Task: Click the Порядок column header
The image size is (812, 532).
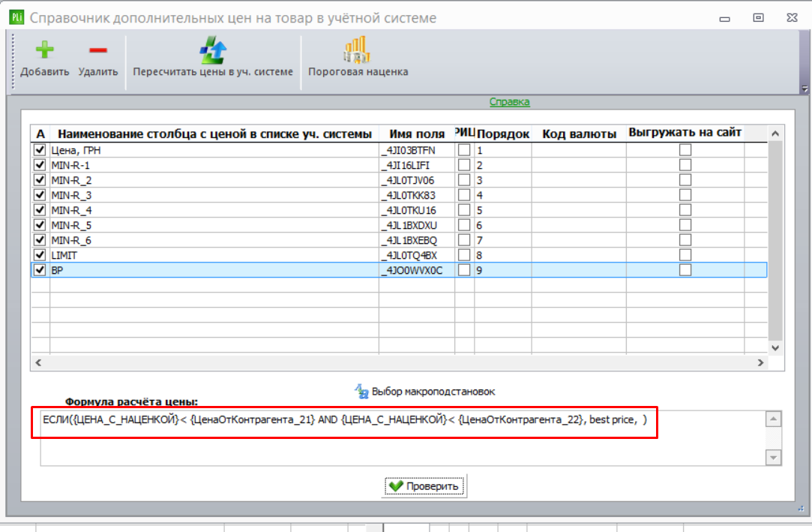Action: 503,134
